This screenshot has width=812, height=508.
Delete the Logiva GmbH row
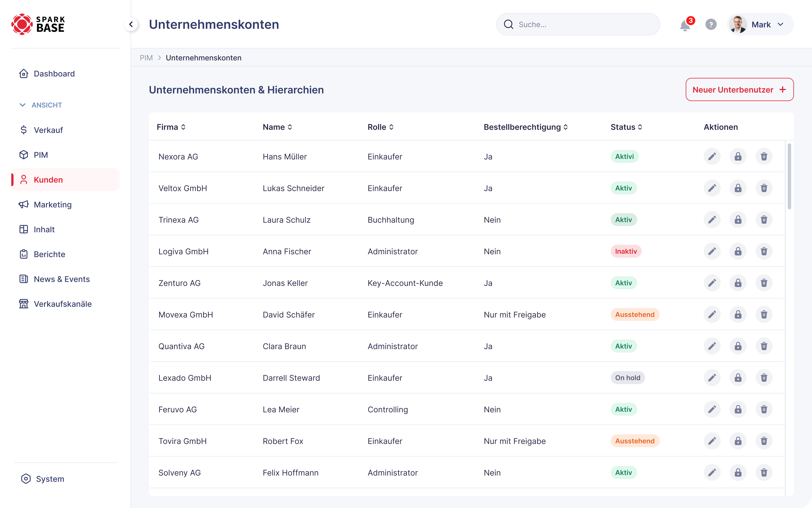764,251
